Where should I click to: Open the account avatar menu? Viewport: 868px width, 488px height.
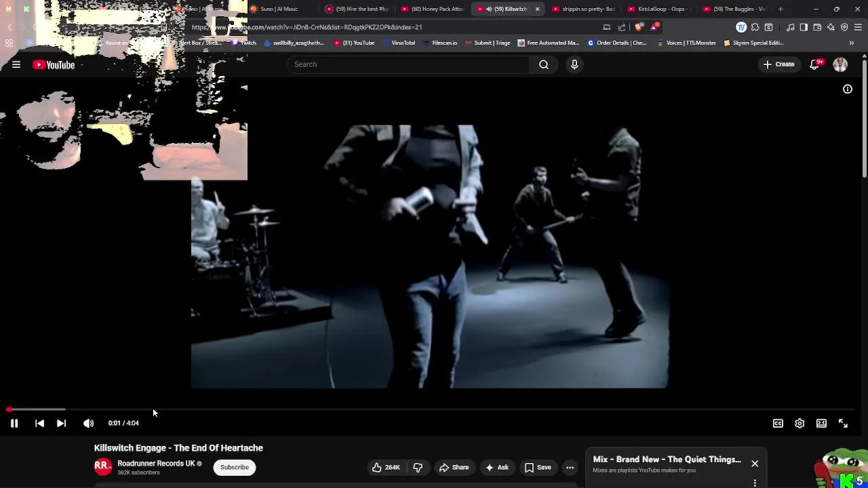[x=840, y=64]
